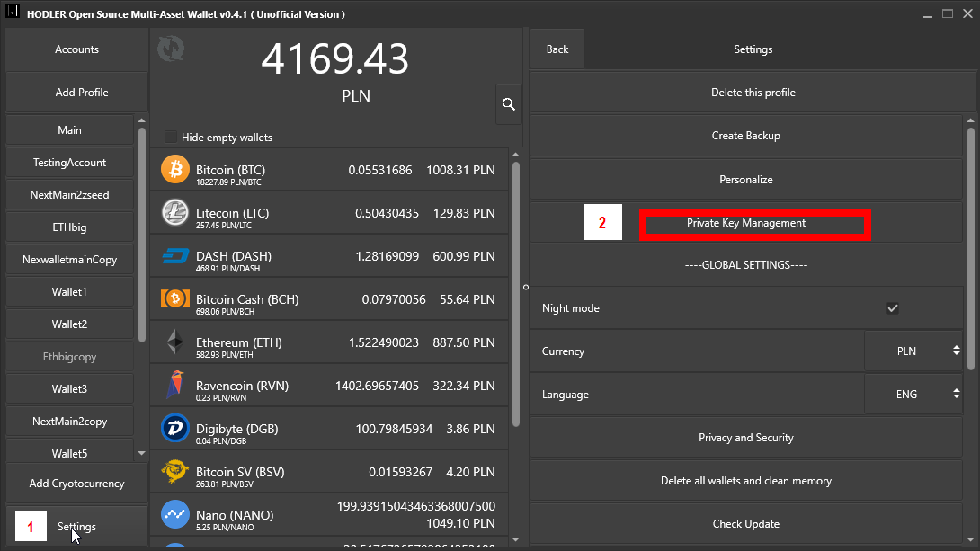Click Ravencoin balance 1402.69657405
Screen dimensions: 980x551
pos(377,386)
